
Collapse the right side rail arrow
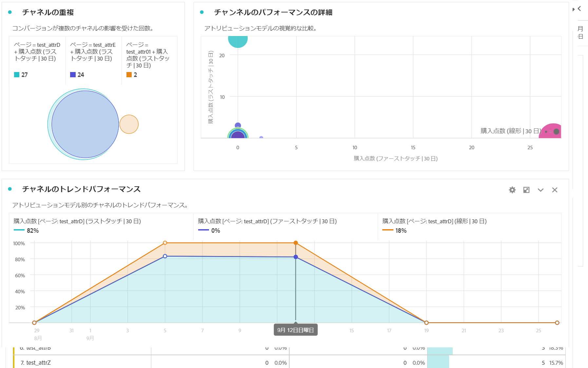point(579,9)
